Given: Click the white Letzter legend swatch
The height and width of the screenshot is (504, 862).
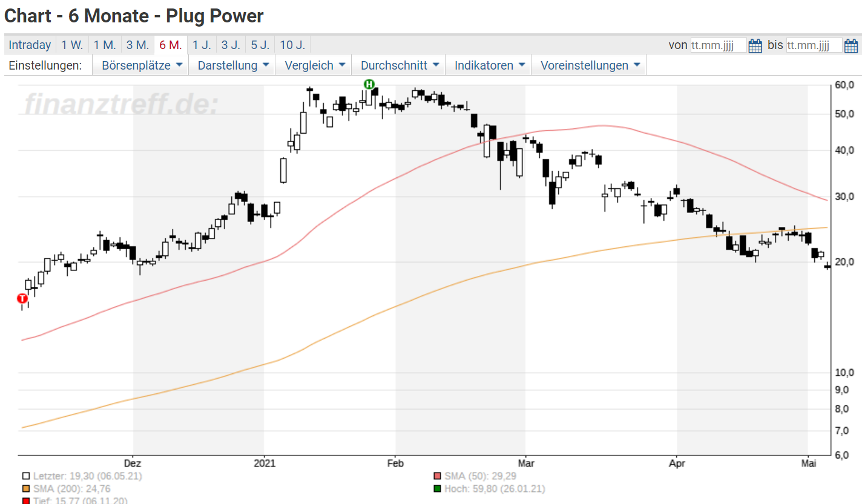Looking at the screenshot, I should tap(25, 476).
